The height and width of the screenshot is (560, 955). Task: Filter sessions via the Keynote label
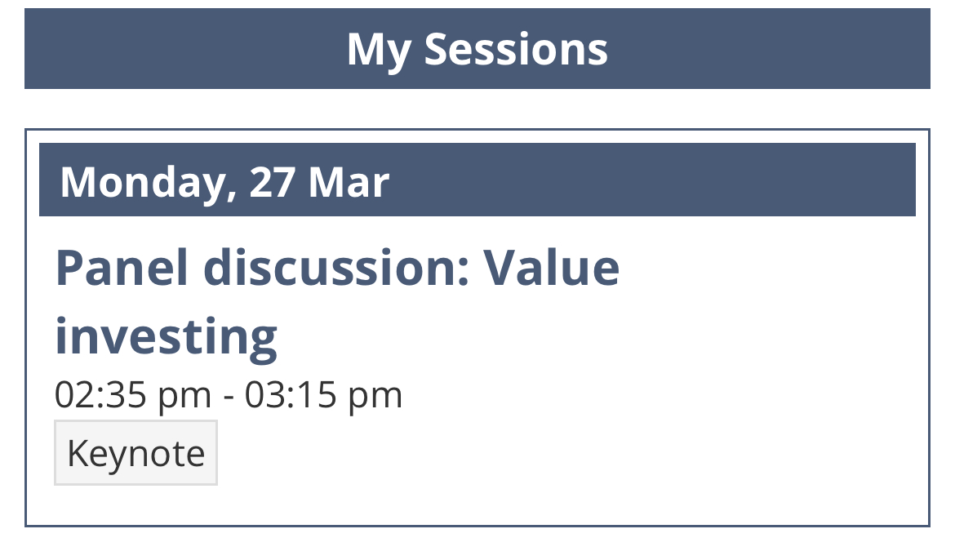pos(135,453)
